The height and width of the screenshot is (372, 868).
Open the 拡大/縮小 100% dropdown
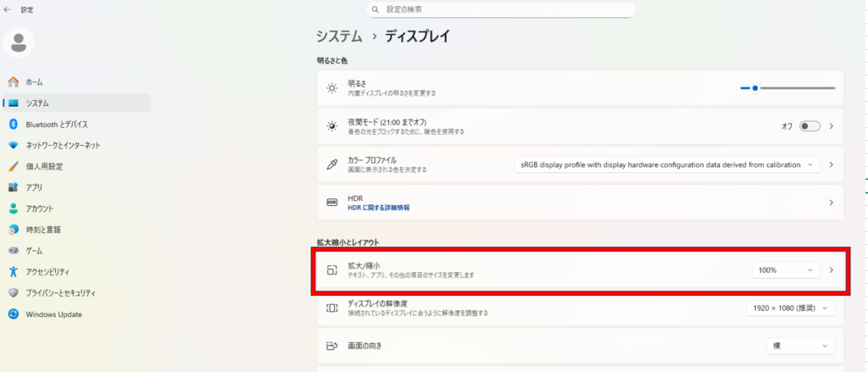tap(786, 270)
